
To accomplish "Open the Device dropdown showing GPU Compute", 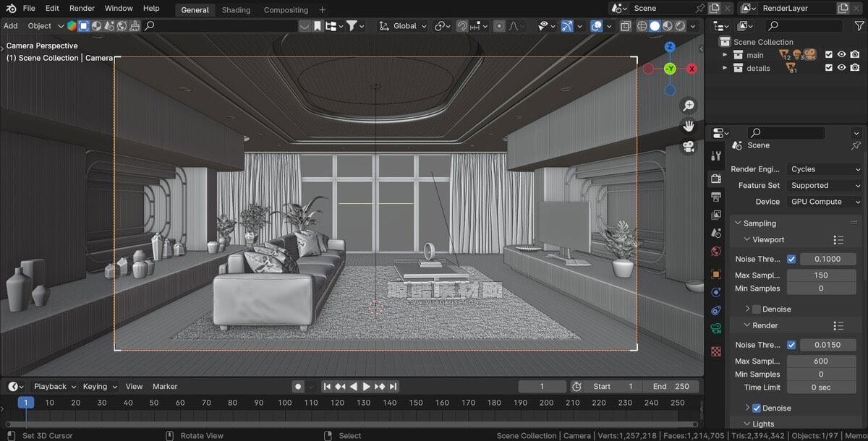I will 823,201.
